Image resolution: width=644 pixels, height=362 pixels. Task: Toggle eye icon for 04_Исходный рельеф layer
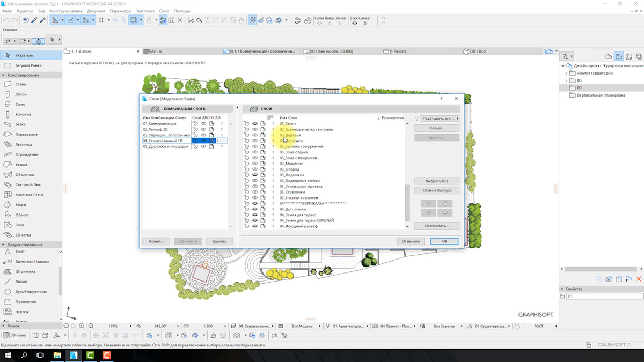coord(255,226)
